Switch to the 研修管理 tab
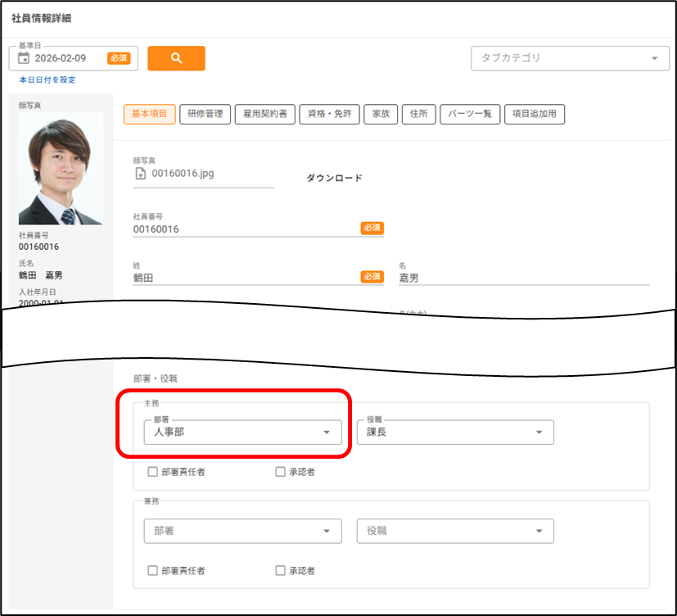Screen dimensions: 677x616 point(205,115)
